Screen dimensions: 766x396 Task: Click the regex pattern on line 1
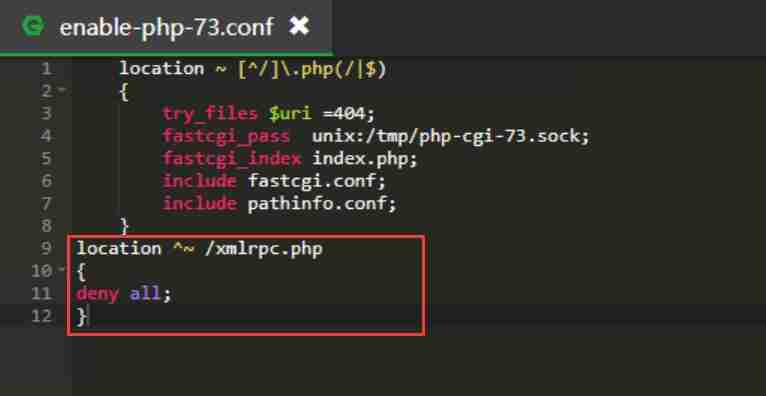click(x=312, y=69)
